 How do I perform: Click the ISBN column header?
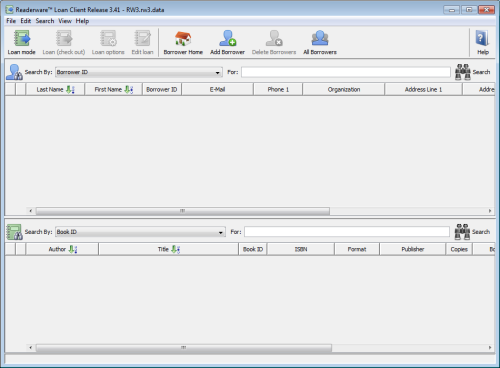pos(301,249)
